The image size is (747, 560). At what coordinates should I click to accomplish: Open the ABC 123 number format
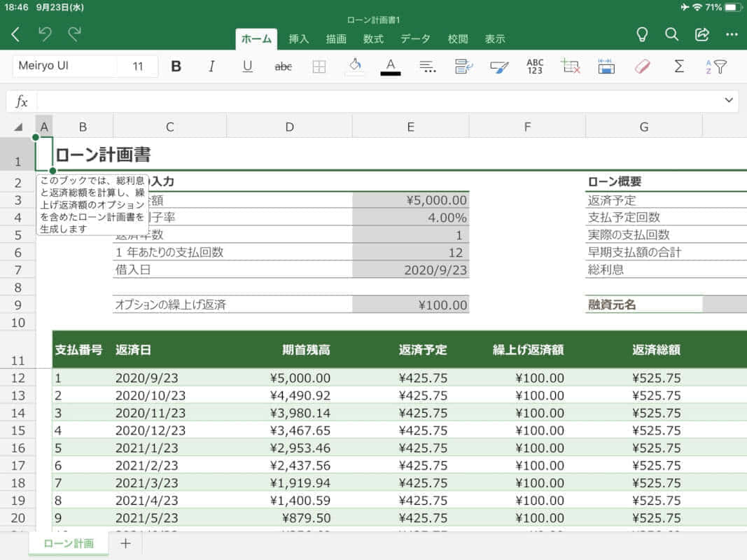tap(535, 66)
